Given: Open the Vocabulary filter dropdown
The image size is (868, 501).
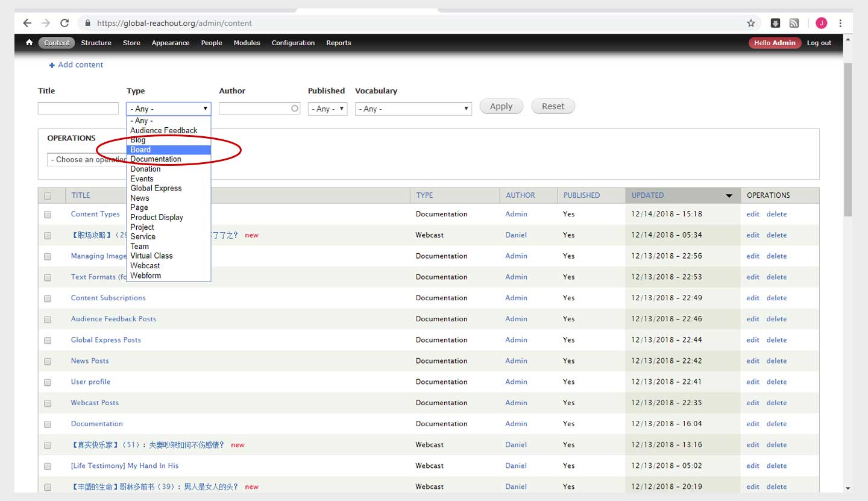Looking at the screenshot, I should (x=414, y=109).
